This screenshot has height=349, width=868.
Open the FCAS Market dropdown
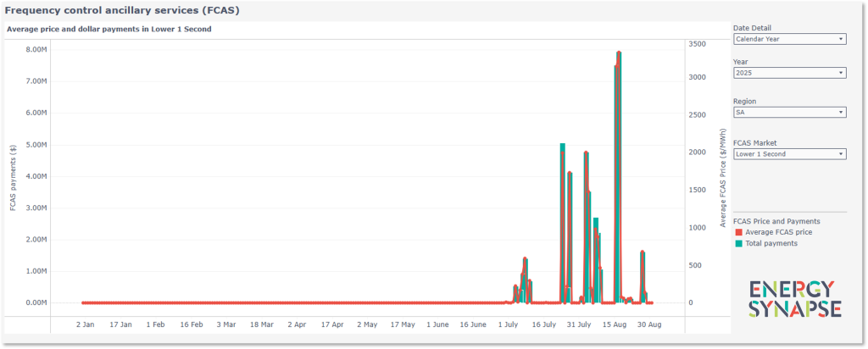pos(788,154)
